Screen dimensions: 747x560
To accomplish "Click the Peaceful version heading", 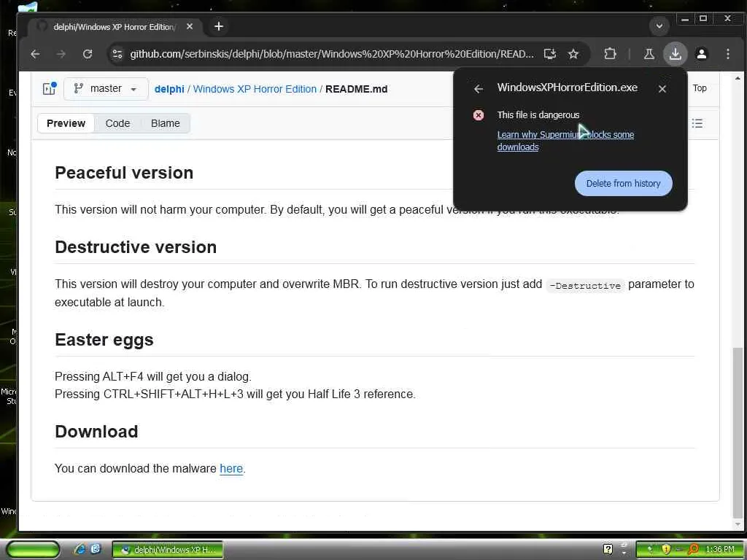I will (x=124, y=173).
